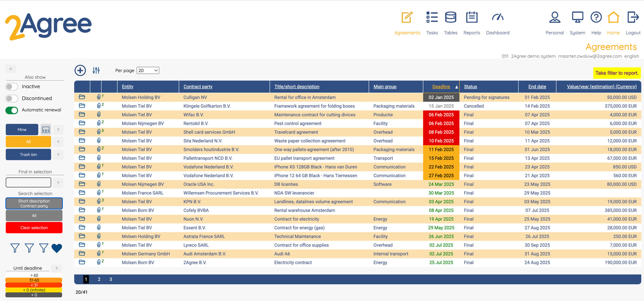Open folder icon for Wifac B.V. row
Screen dimensions: 644x301
tap(82, 115)
